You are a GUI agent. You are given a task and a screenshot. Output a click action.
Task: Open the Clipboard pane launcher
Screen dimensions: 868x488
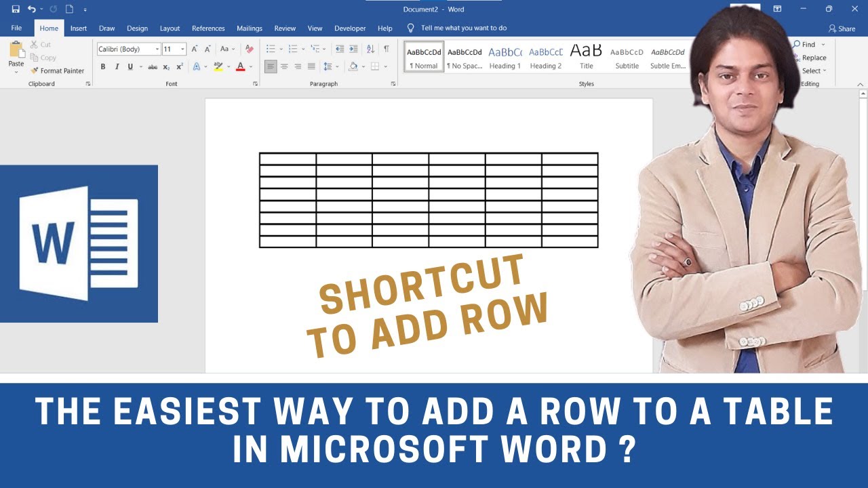point(88,83)
